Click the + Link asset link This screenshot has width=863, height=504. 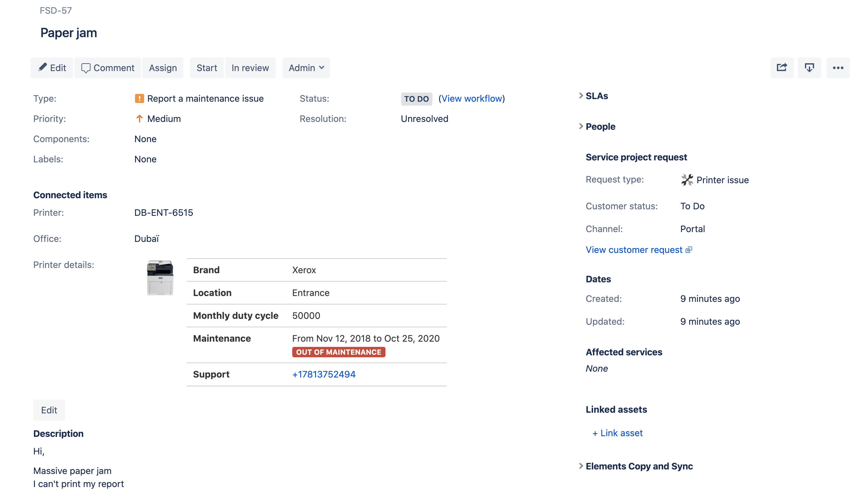[617, 433]
